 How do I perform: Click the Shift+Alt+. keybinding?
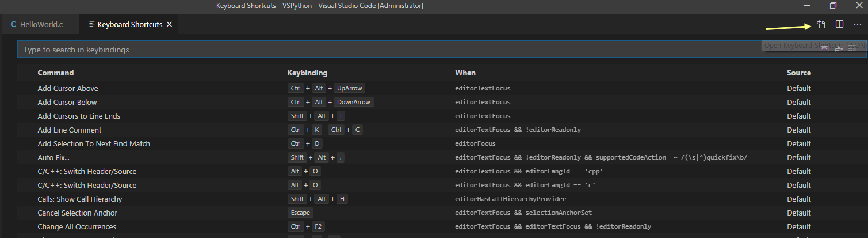tap(316, 157)
